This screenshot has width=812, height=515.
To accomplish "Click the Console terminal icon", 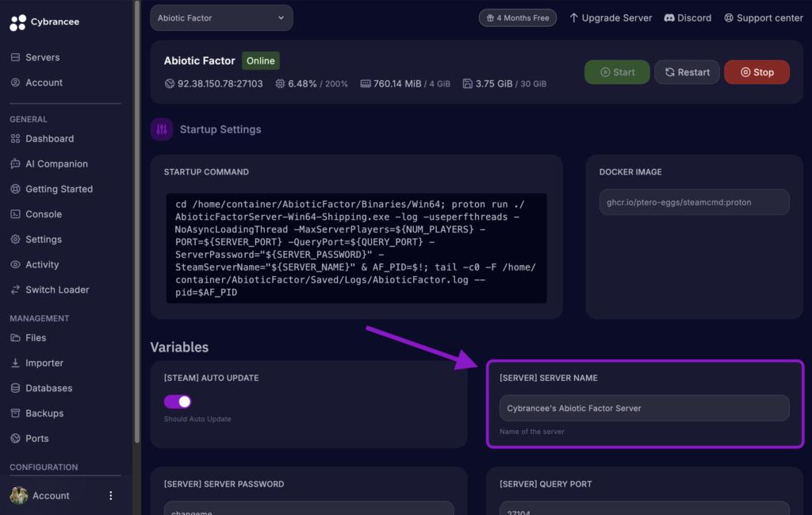I will click(15, 214).
